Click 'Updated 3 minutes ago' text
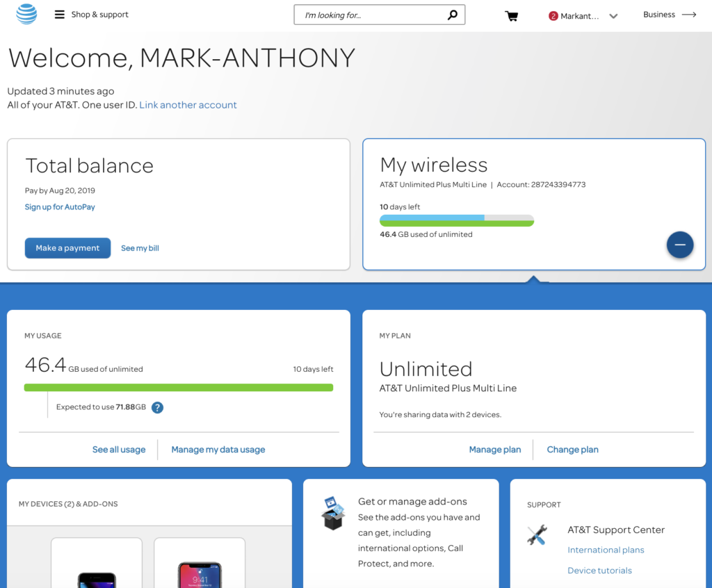Image resolution: width=712 pixels, height=588 pixels. pos(61,91)
